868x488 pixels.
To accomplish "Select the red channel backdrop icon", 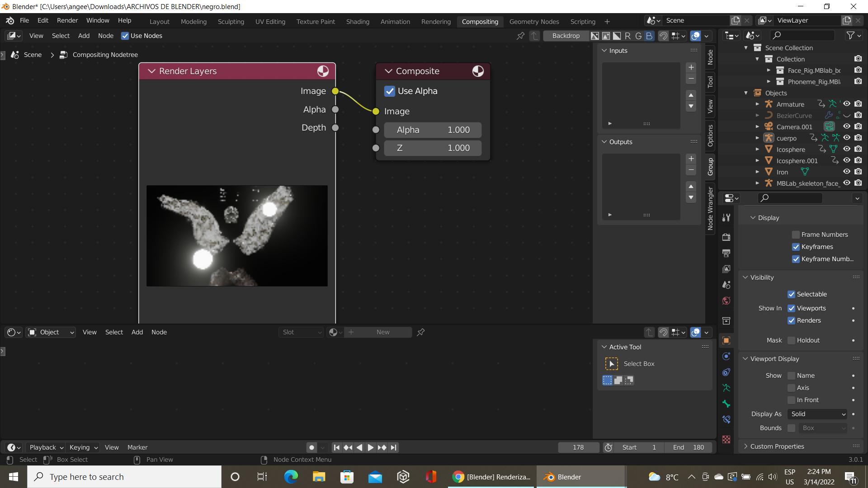I will 627,36.
